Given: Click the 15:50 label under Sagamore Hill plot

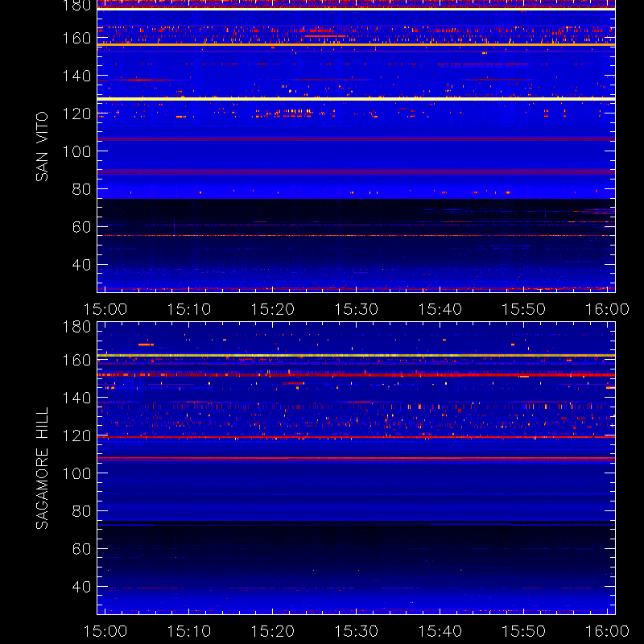Looking at the screenshot, I should [x=524, y=631].
